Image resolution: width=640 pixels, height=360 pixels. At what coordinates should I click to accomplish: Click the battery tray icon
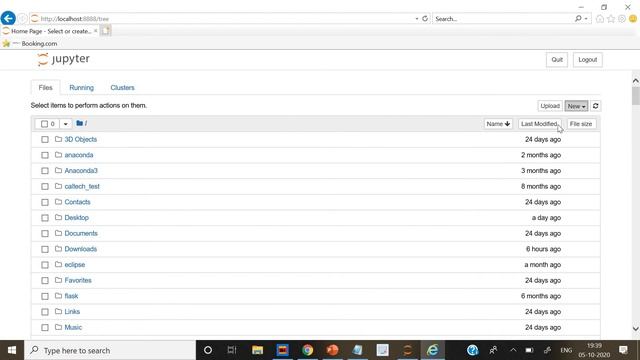tap(529, 350)
